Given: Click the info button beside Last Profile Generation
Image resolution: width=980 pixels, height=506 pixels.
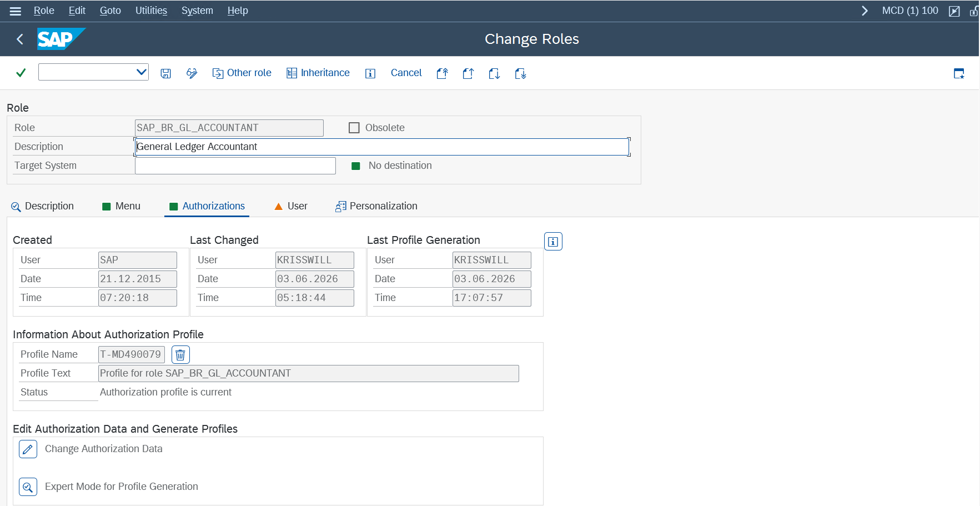Looking at the screenshot, I should pyautogui.click(x=553, y=242).
